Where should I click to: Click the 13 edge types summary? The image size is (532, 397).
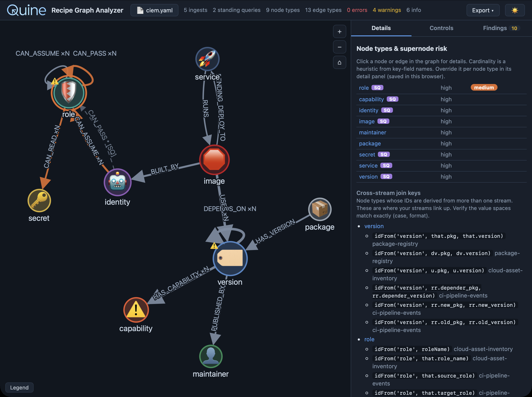coord(323,10)
